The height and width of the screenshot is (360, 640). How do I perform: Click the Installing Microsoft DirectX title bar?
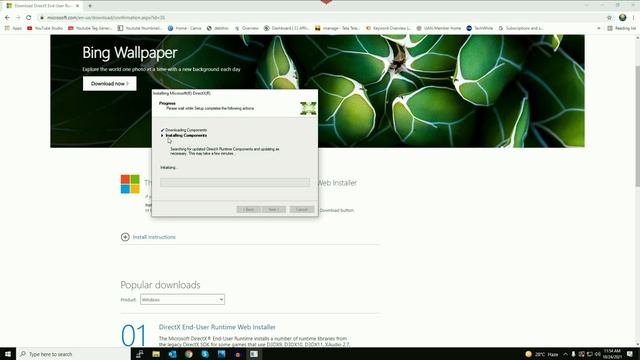click(235, 93)
